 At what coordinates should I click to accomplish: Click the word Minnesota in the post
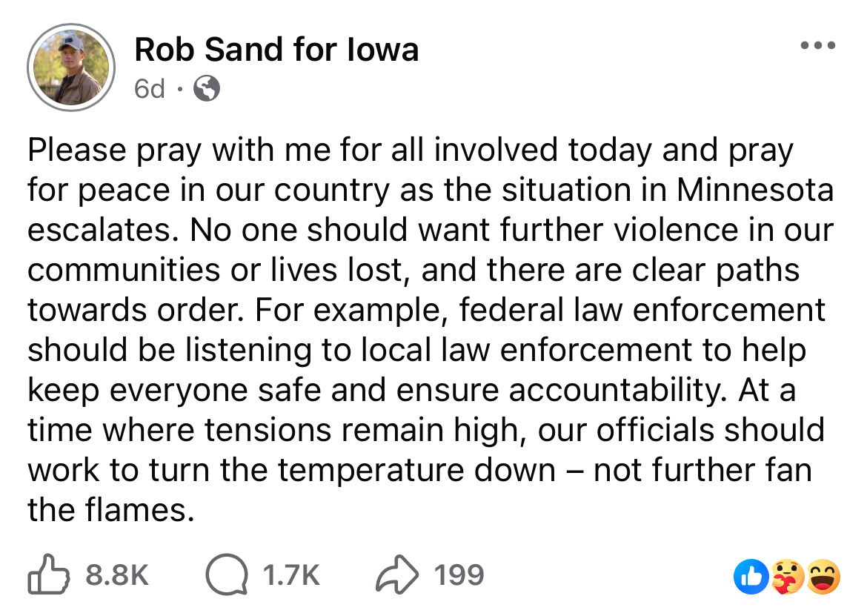(754, 191)
